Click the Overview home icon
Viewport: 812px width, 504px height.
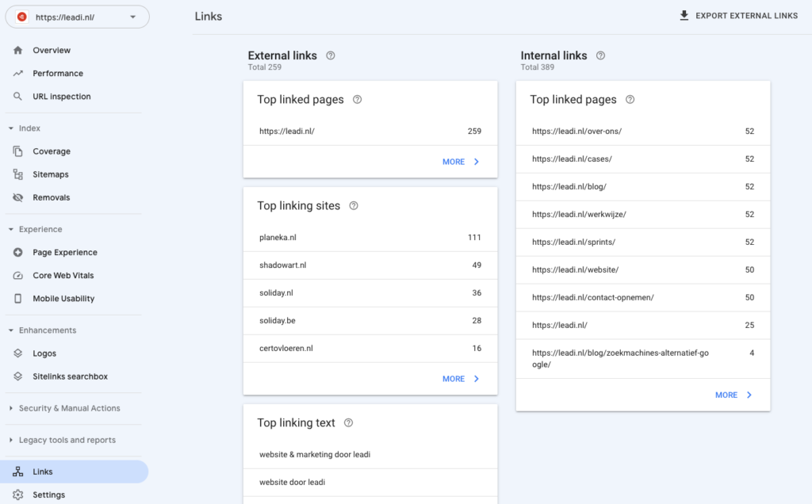[x=18, y=50]
